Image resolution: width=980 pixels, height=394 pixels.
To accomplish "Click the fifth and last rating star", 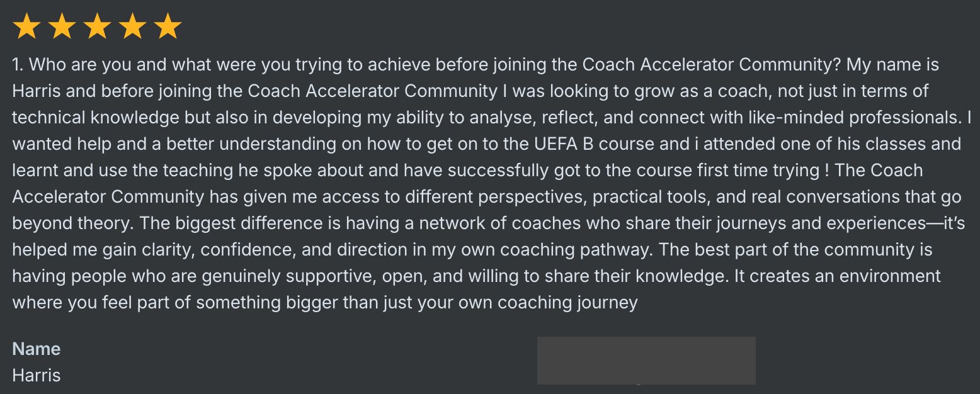I will [168, 27].
